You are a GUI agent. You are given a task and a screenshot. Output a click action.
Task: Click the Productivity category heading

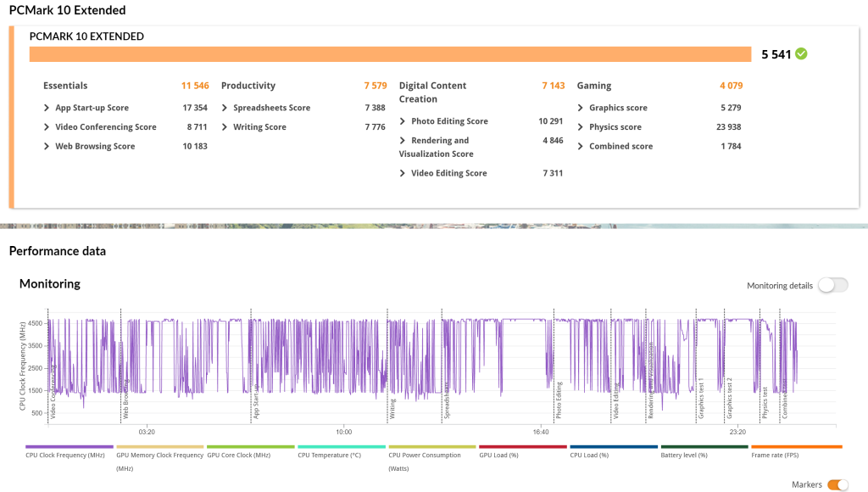click(x=248, y=86)
